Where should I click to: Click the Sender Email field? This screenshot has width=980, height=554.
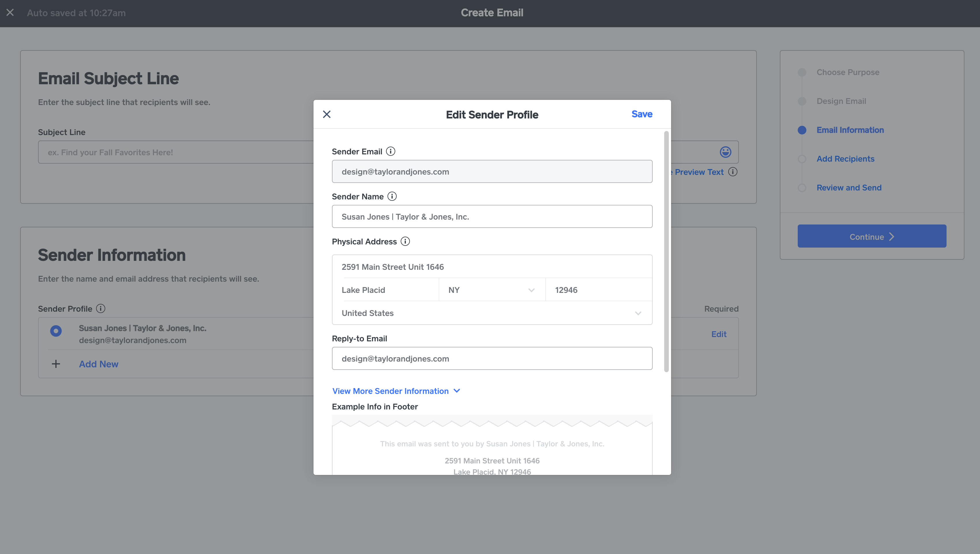(x=492, y=172)
